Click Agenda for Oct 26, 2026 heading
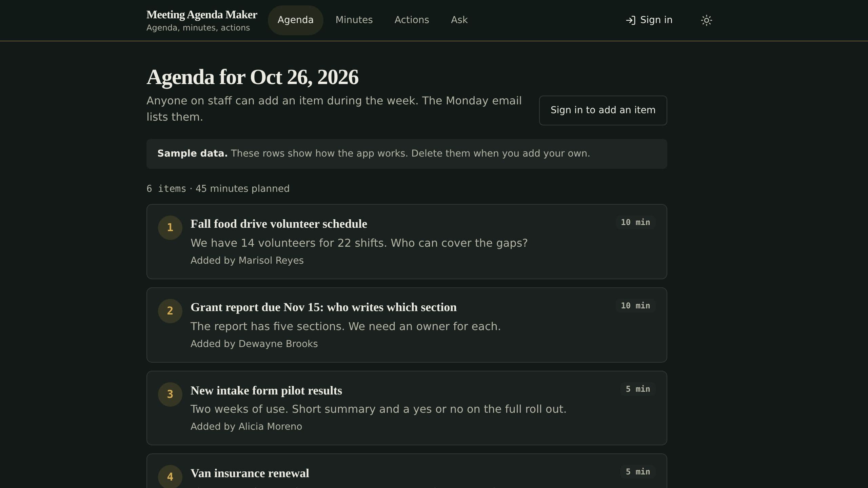Screen dimensions: 868x488 pos(252,77)
